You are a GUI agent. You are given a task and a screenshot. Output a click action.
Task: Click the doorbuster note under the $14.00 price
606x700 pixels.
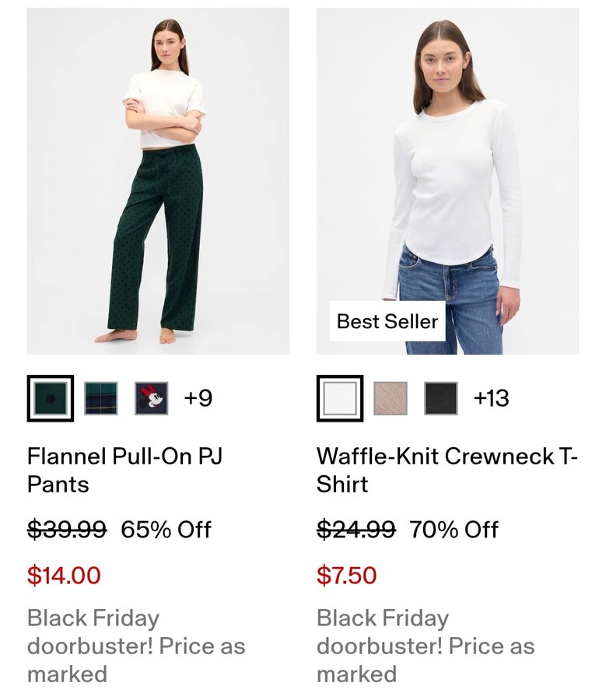click(x=136, y=646)
